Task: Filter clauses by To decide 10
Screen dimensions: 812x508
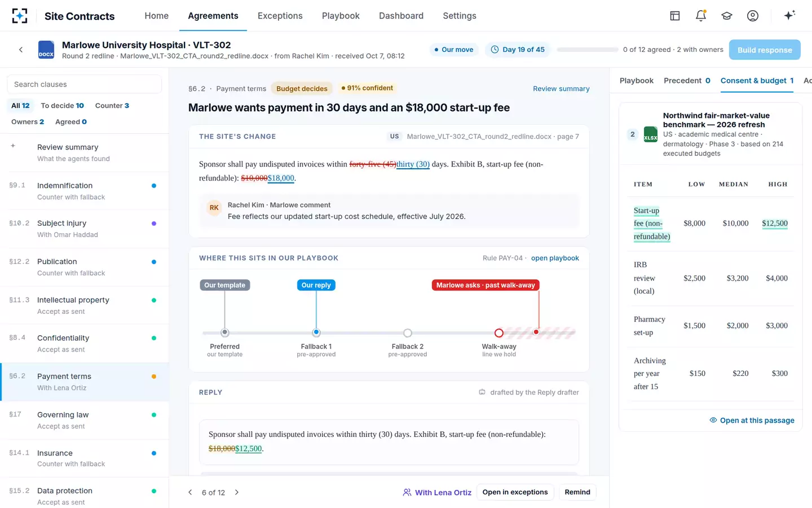Action: (x=62, y=106)
